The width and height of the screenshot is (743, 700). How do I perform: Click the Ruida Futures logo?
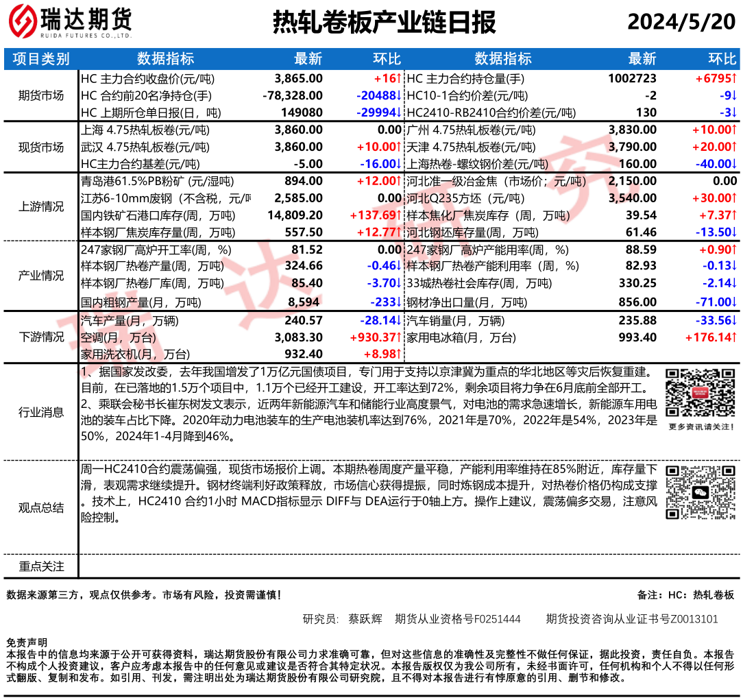click(x=70, y=21)
